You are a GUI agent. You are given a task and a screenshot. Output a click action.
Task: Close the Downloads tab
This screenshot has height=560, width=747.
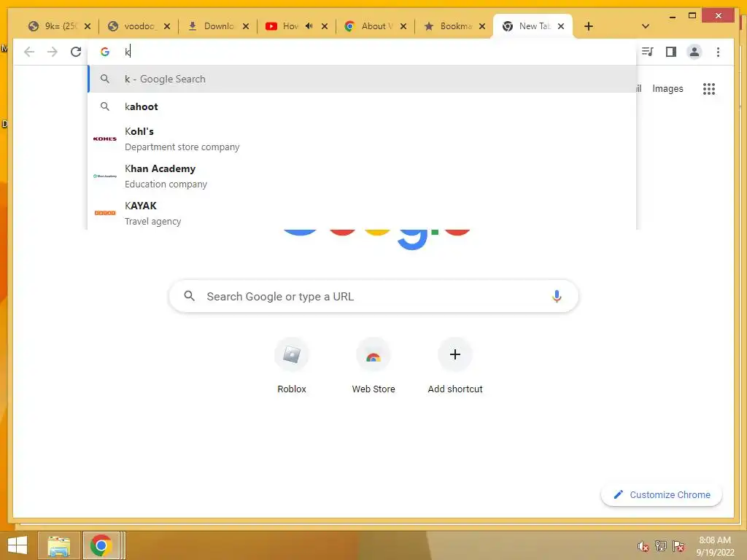tap(246, 26)
